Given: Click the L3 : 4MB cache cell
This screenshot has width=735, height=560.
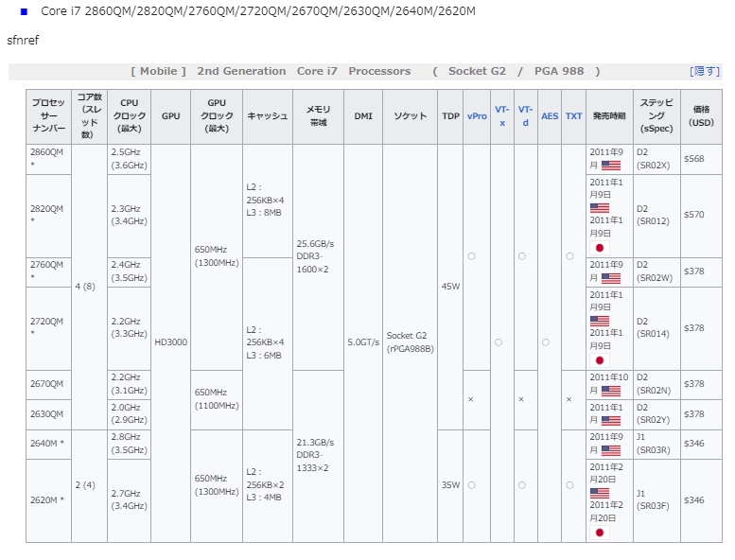Looking at the screenshot, I should tap(268, 486).
